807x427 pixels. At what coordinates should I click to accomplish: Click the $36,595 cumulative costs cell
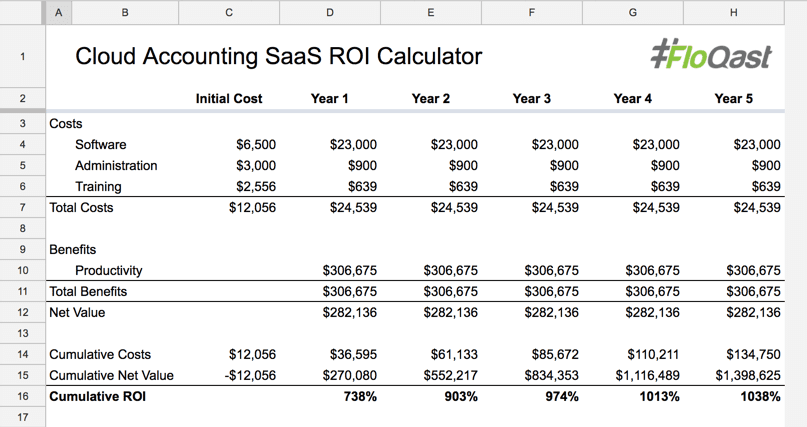click(353, 354)
